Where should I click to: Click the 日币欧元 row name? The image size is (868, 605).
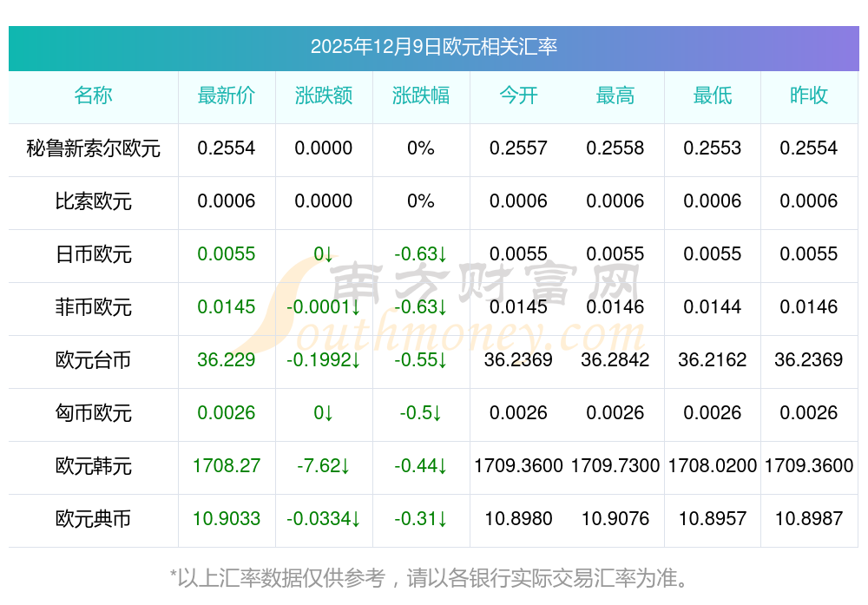click(x=93, y=254)
